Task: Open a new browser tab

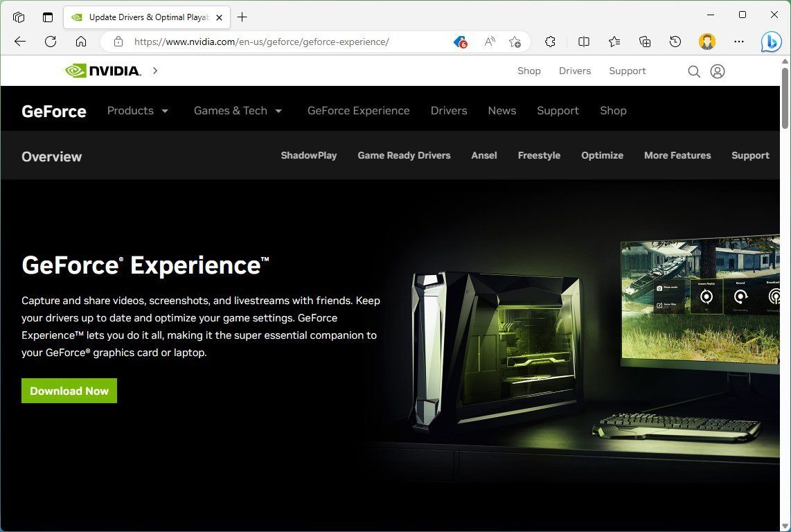Action: point(242,17)
